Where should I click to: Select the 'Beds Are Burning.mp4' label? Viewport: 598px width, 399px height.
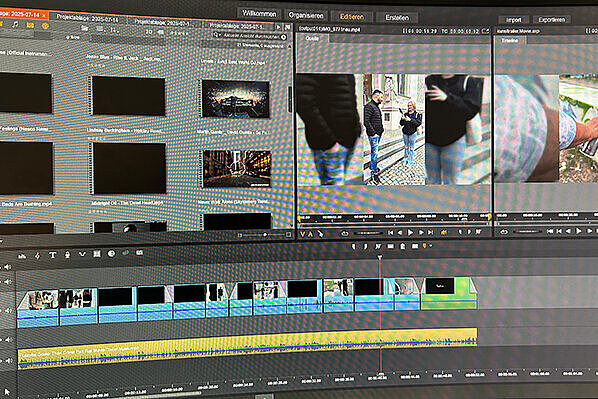coord(26,204)
